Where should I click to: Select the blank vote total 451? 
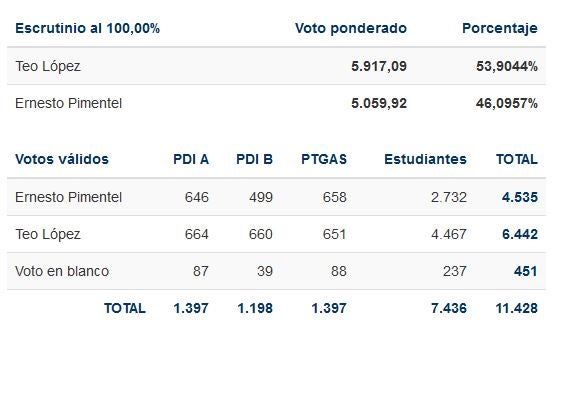(526, 271)
